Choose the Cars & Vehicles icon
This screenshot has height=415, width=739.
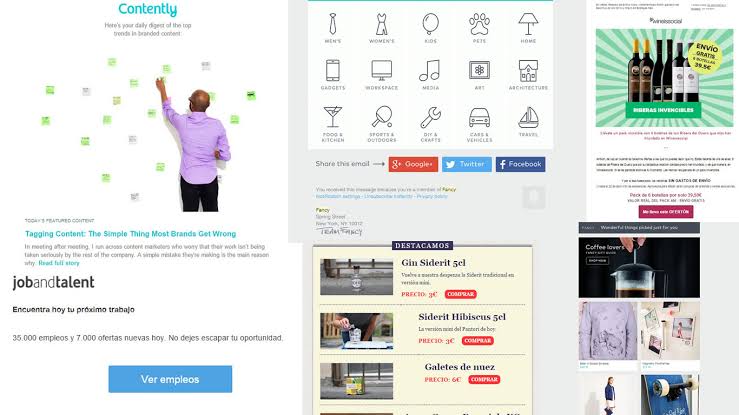tap(479, 117)
